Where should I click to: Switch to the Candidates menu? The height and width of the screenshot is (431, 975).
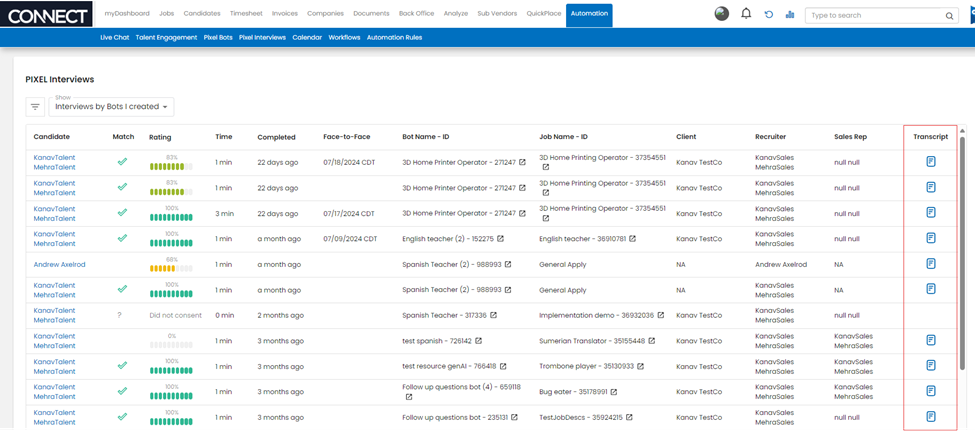(x=203, y=14)
